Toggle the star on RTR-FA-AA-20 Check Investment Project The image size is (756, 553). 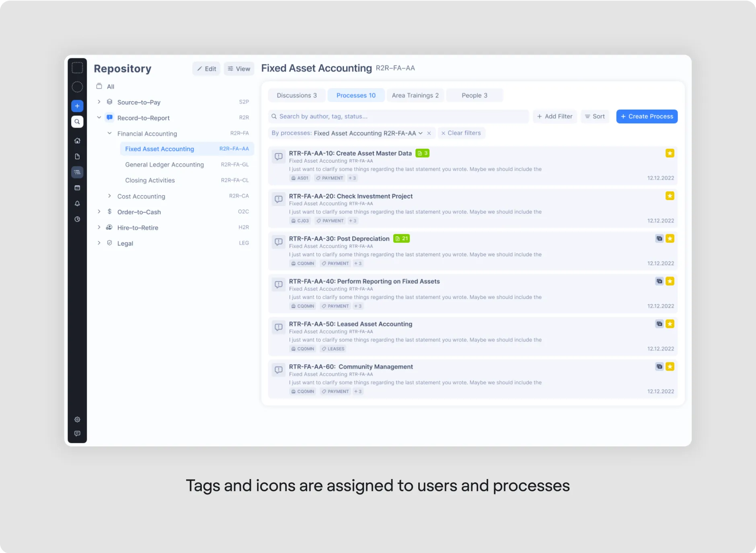tap(670, 196)
